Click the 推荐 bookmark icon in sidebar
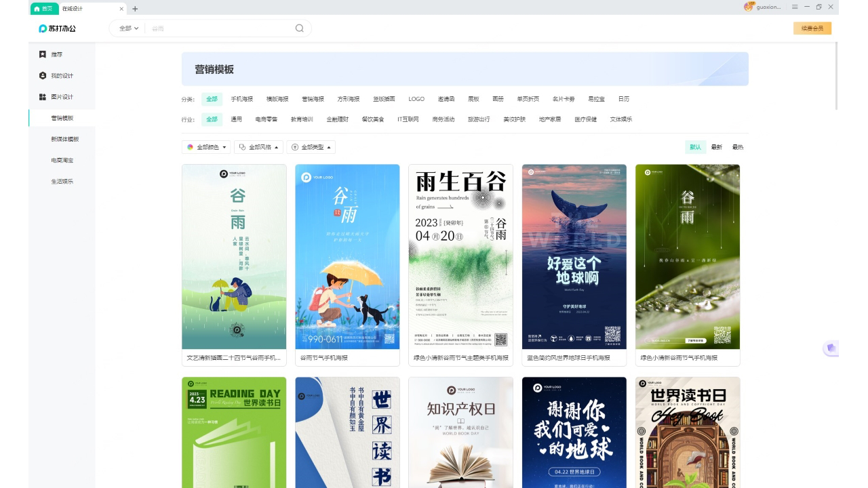868x488 pixels. coord(43,54)
